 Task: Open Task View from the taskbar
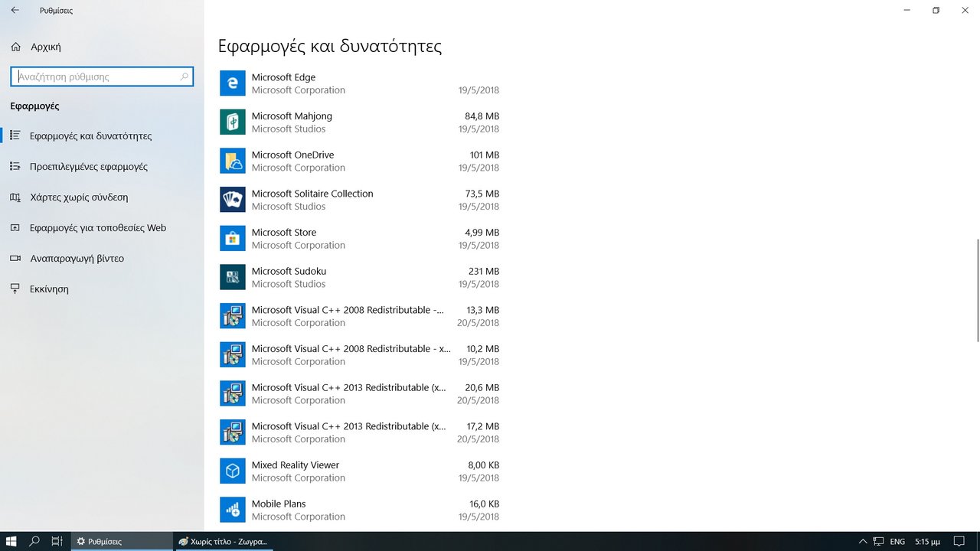click(57, 541)
